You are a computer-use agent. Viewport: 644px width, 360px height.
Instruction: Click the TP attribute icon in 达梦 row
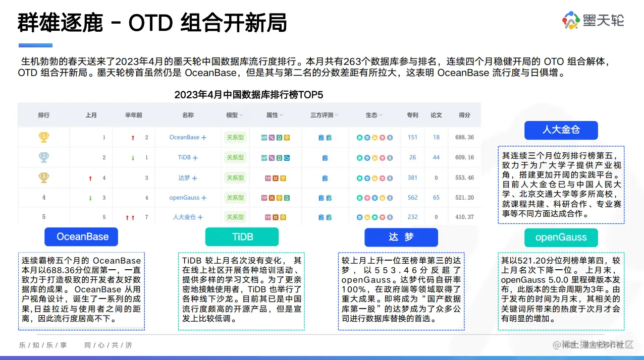(268, 178)
